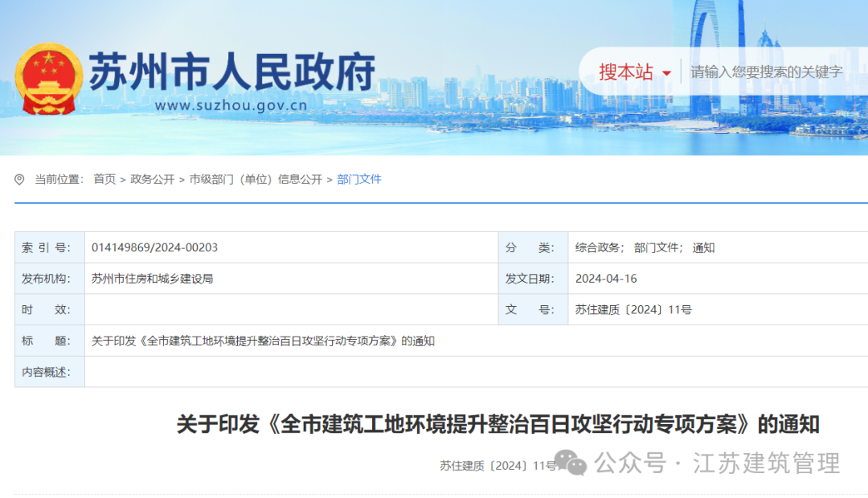Click the title text in the 标题 row
This screenshot has height=498, width=868.
tap(263, 341)
